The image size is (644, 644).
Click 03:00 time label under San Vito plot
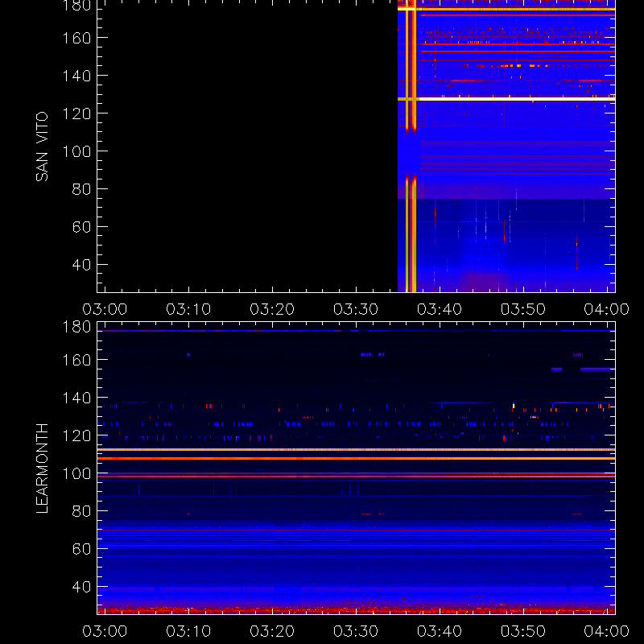pyautogui.click(x=105, y=309)
